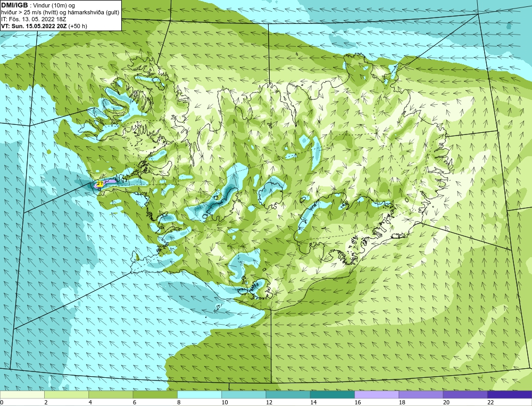
Task: Click the DMI/IGB title label
Action: (14, 5)
